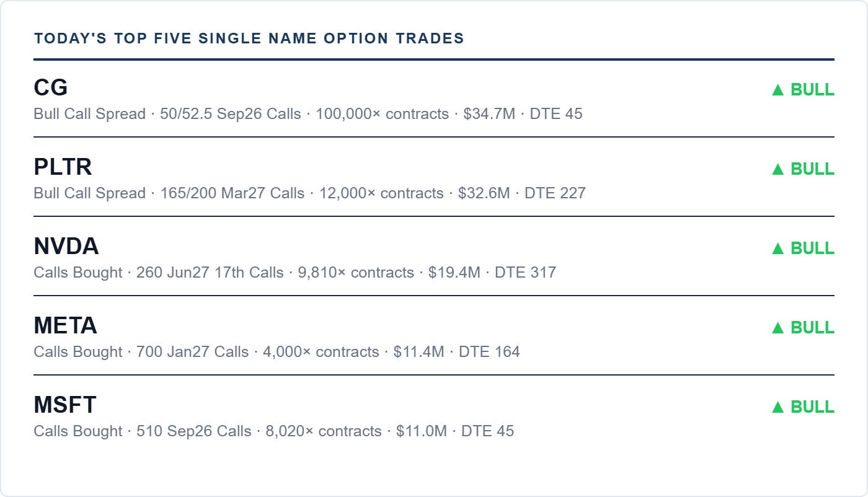This screenshot has width=868, height=497.
Task: Click the MSFT row BULL arrow icon
Action: click(x=778, y=407)
